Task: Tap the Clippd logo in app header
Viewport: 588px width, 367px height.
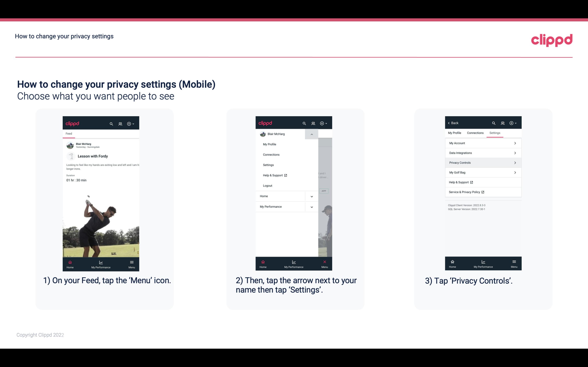Action: (72, 123)
